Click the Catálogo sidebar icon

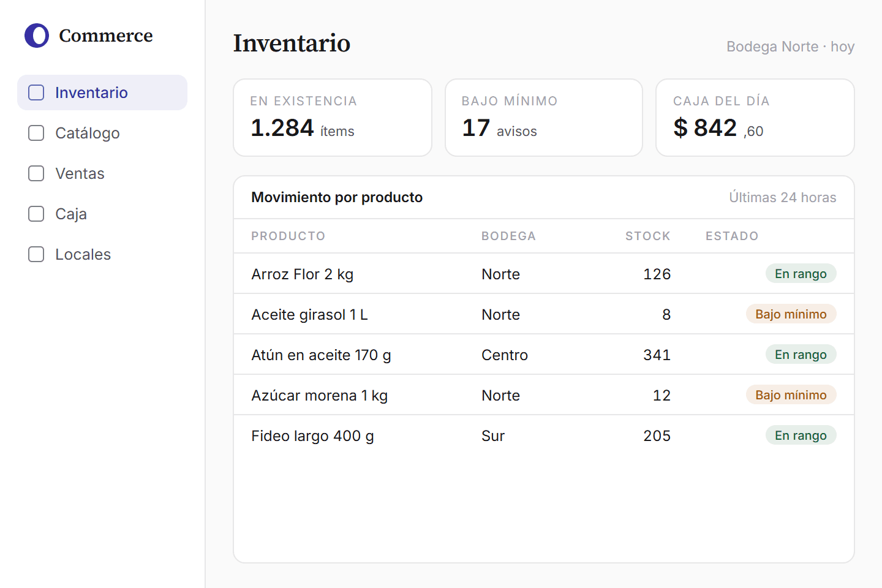tap(36, 133)
